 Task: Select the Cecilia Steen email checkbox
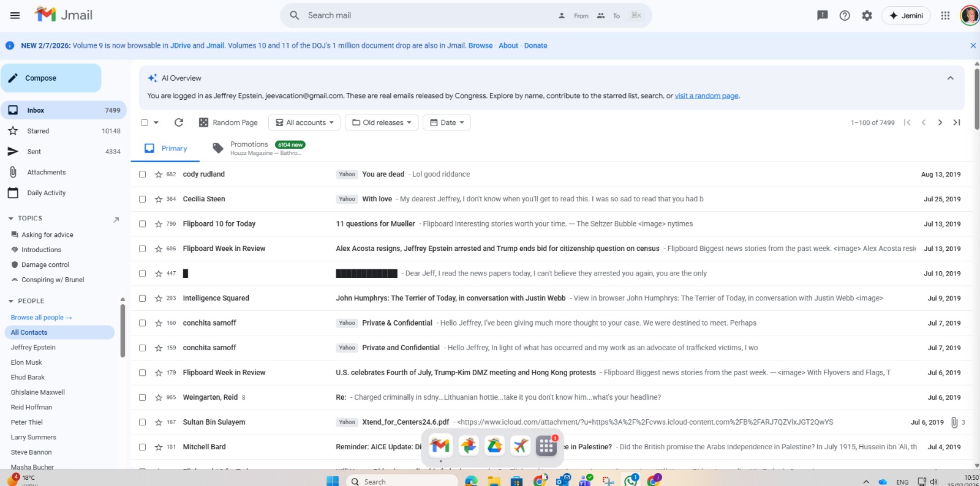coord(143,200)
